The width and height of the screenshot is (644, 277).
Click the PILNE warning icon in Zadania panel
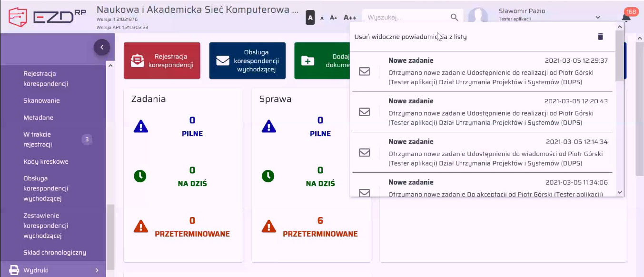(140, 126)
